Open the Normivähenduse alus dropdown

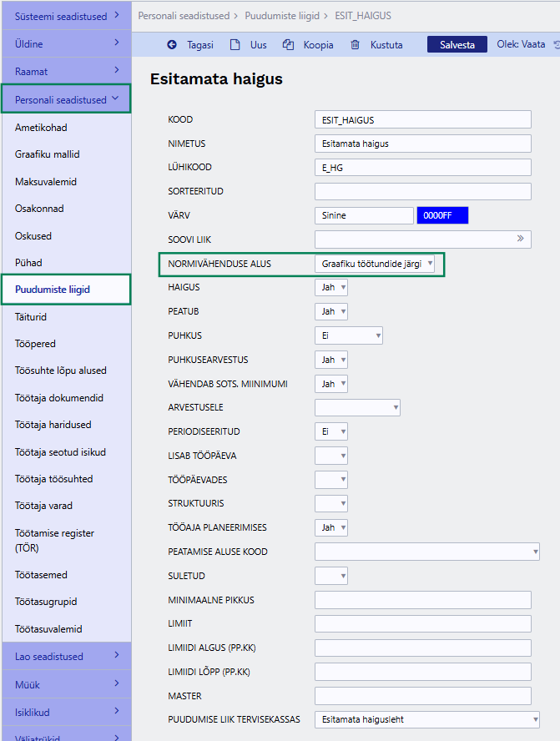pos(375,264)
